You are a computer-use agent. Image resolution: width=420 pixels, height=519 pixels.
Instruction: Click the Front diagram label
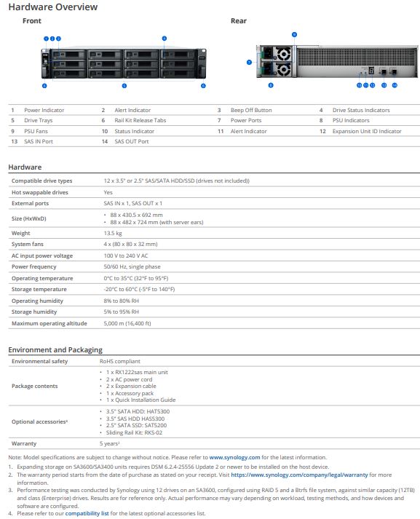pos(32,21)
